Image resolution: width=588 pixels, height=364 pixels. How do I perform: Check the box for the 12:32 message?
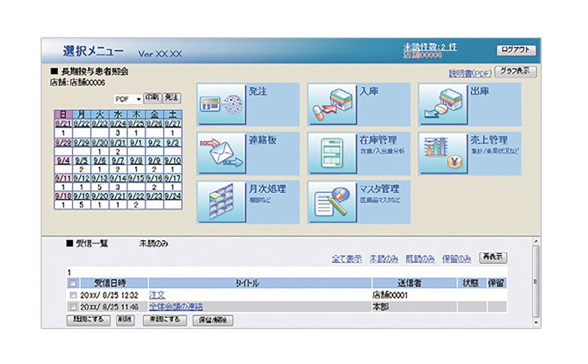[x=72, y=296]
